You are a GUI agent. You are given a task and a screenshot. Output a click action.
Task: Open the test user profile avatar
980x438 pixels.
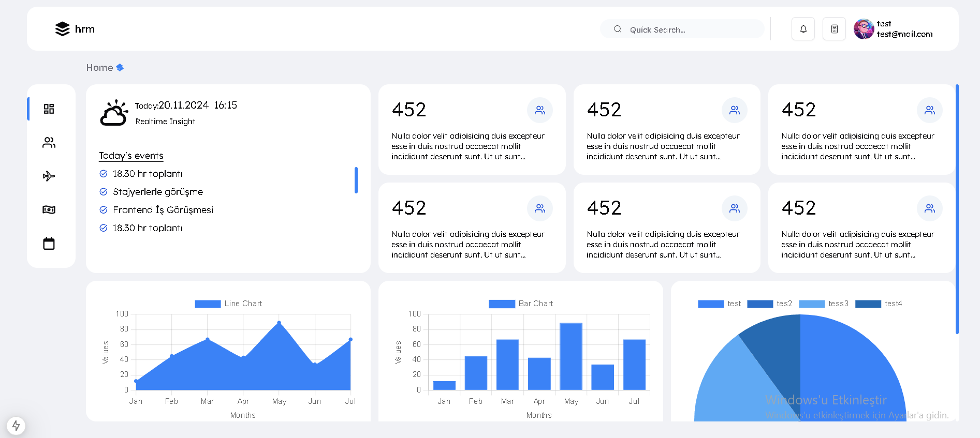coord(864,29)
